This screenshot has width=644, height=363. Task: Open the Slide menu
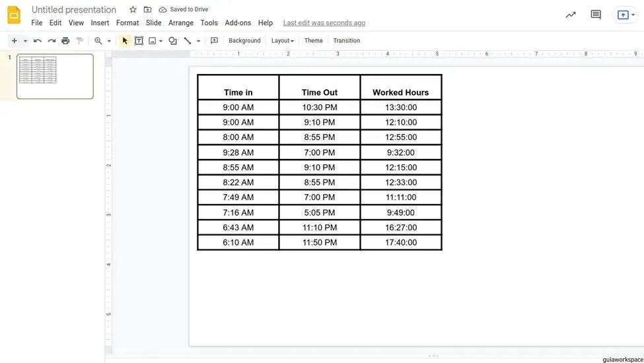coord(154,23)
